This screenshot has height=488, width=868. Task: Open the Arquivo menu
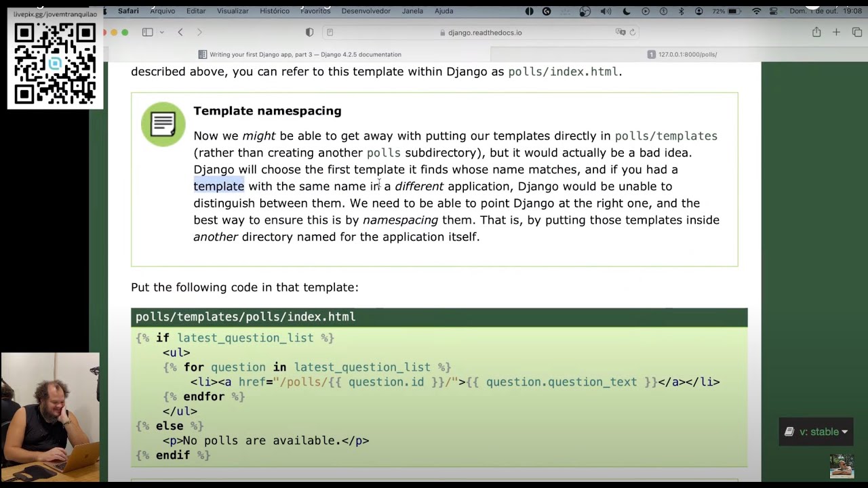(162, 11)
